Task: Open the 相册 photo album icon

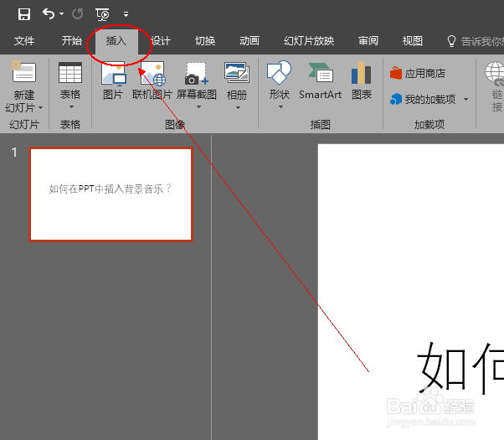Action: pos(237,73)
